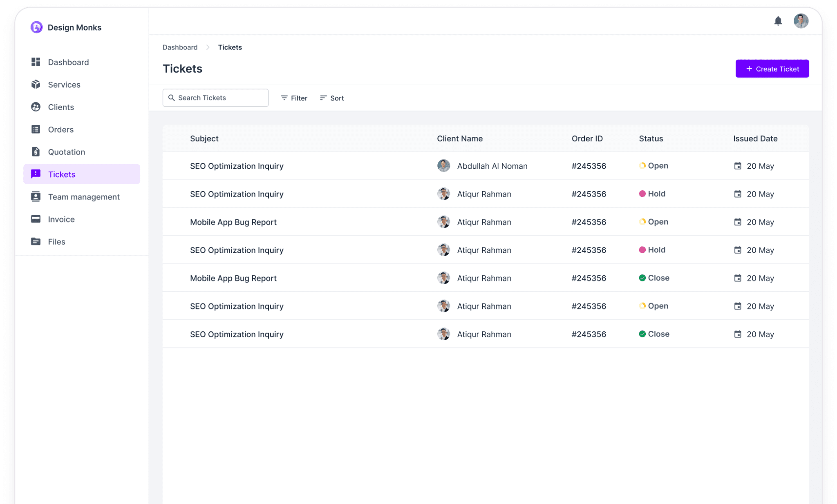Click the Dashboard breadcrumb link

pyautogui.click(x=180, y=47)
